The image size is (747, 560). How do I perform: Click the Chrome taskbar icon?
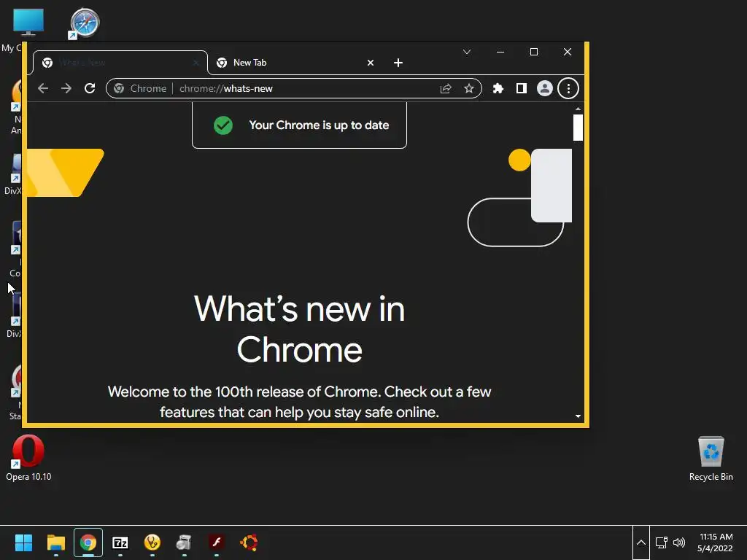click(x=88, y=542)
